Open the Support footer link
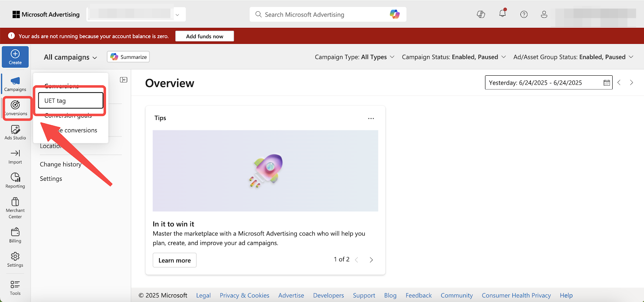This screenshot has width=644, height=302. [x=364, y=295]
